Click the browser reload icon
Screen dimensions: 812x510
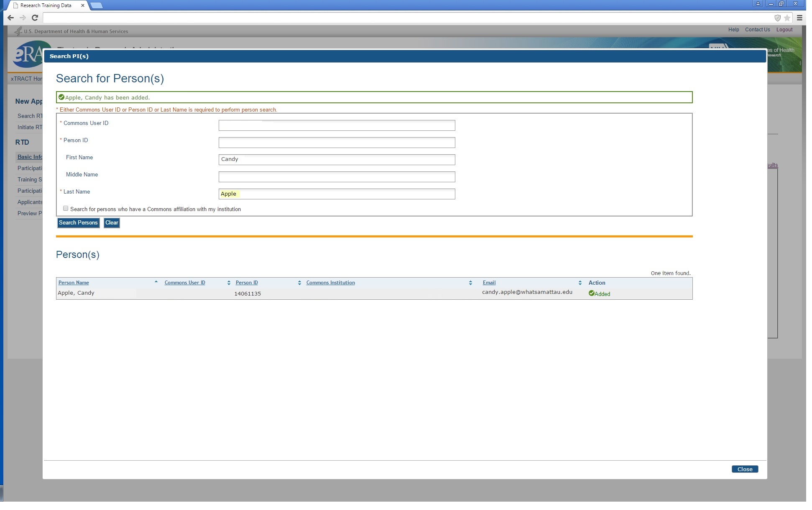tap(35, 18)
